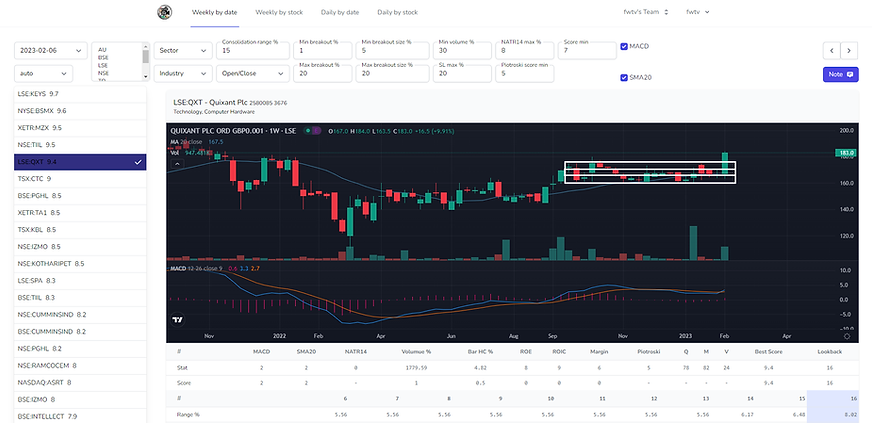Select TSX:KBL 8.5 in stock list
Image resolution: width=872 pixels, height=423 pixels.
(x=80, y=230)
